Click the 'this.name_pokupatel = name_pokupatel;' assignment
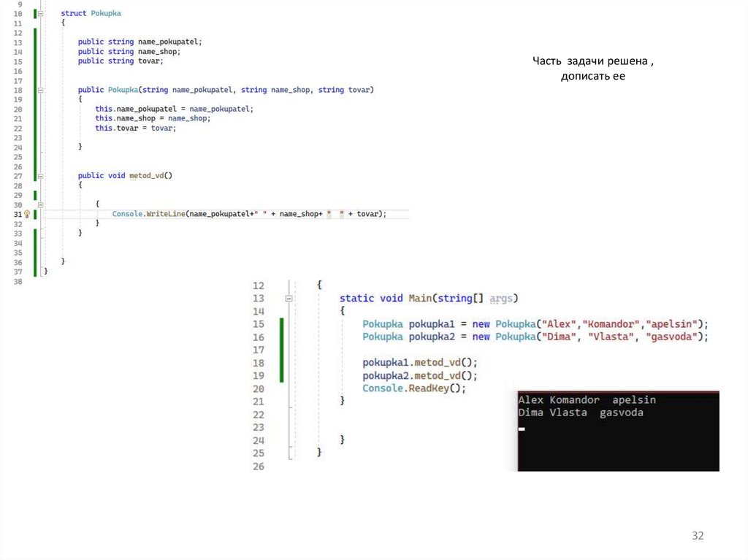This screenshot has width=748, height=560. 174,109
